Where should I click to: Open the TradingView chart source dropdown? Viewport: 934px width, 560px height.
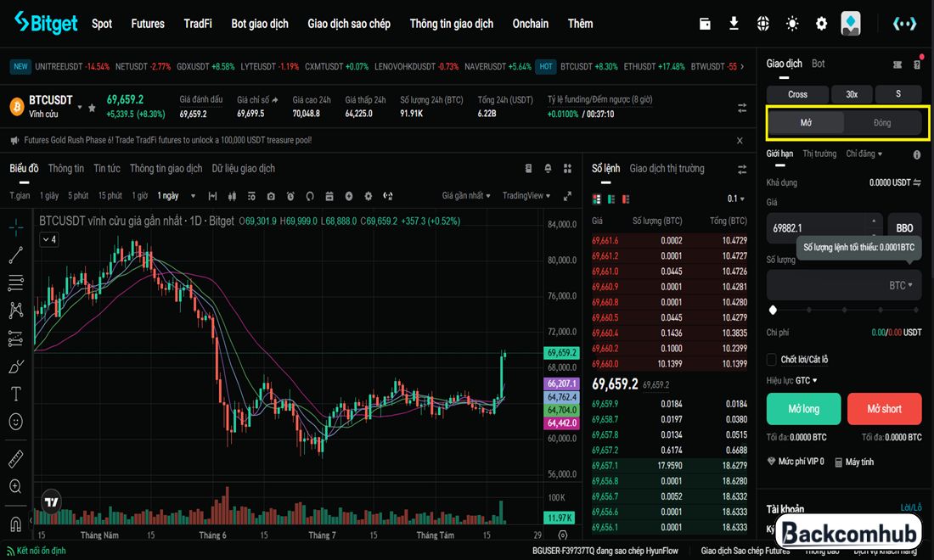526,196
